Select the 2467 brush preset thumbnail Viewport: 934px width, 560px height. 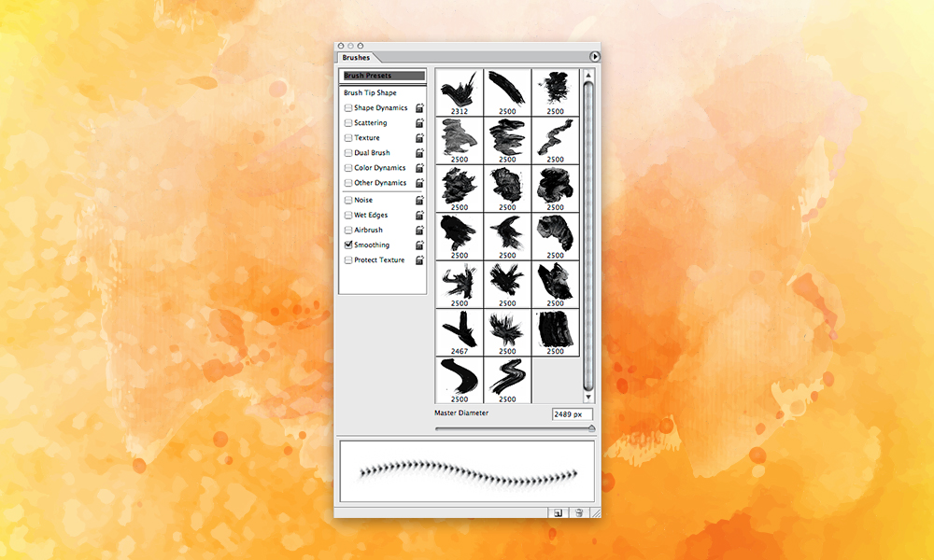(459, 331)
